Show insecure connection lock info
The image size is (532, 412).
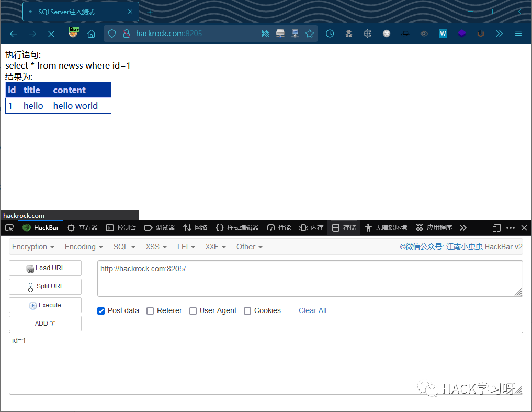pos(127,34)
